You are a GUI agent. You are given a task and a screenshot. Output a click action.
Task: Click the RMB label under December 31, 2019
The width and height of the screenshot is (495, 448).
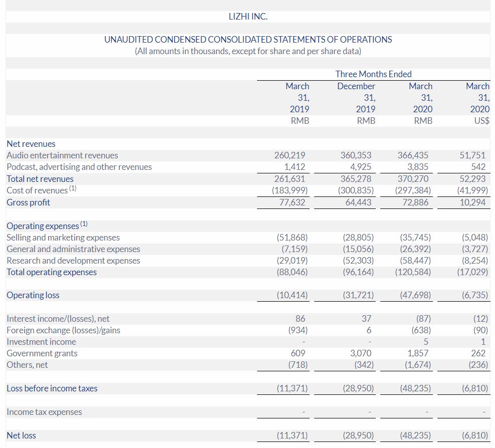coord(366,121)
